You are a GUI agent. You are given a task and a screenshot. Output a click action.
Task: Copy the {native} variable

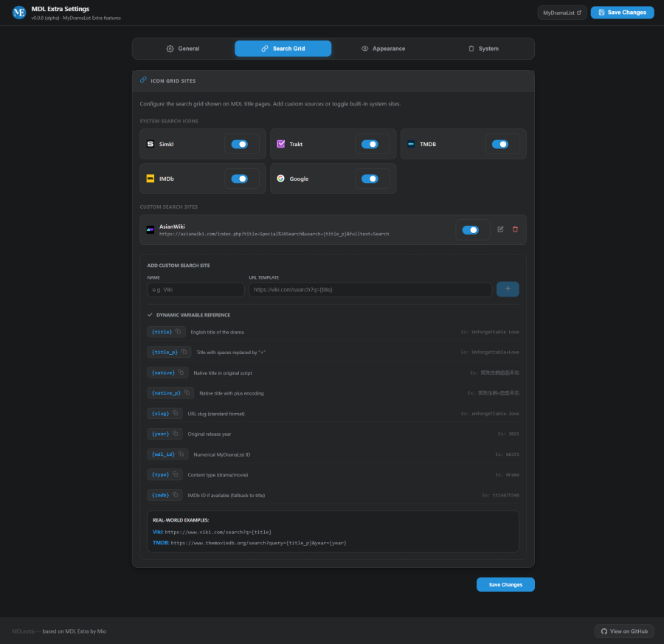181,373
